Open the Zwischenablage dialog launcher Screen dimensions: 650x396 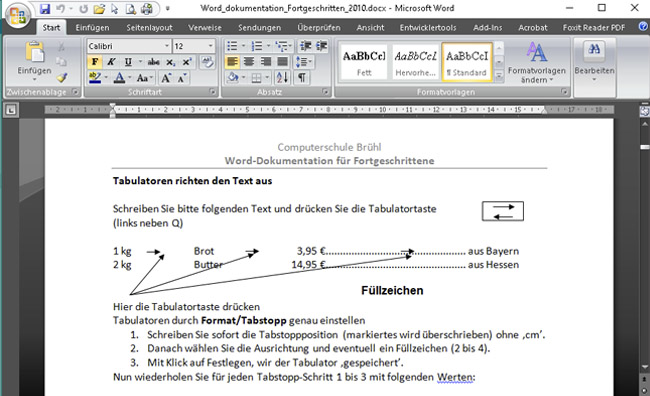pos(75,92)
